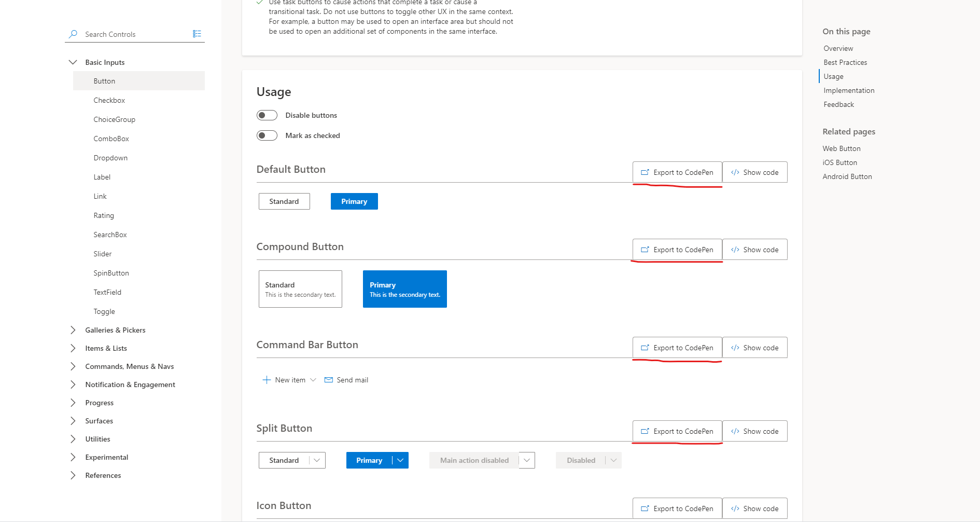Click the Show code icon for Compound Button
Image resolution: width=980 pixels, height=522 pixels.
click(735, 249)
